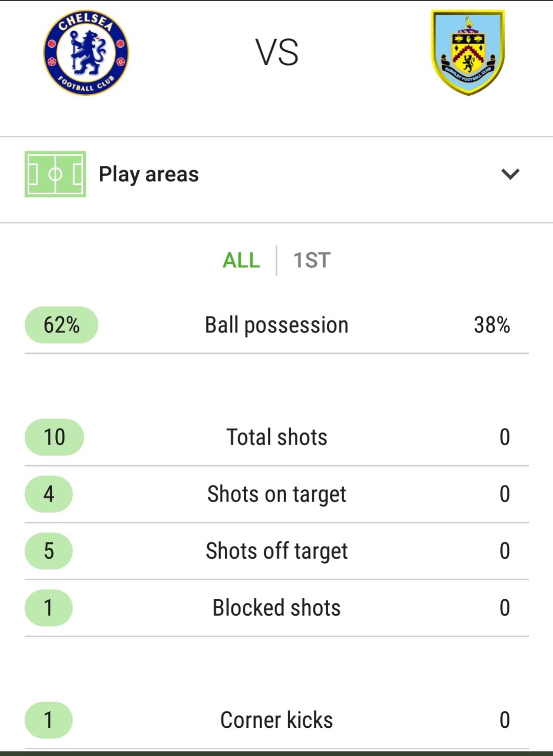The height and width of the screenshot is (756, 553).
Task: Tap the Shots off target badge showing 5
Action: (49, 551)
